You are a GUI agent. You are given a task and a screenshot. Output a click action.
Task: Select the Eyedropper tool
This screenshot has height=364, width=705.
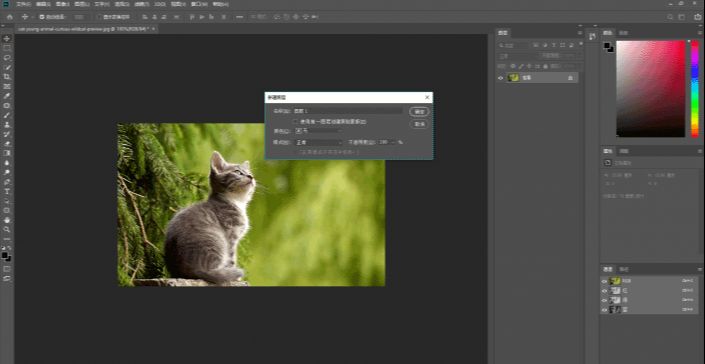pyautogui.click(x=7, y=96)
